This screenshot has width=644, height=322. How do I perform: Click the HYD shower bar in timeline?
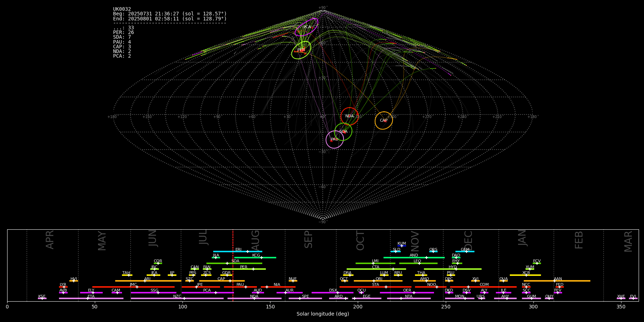click(x=453, y=269)
